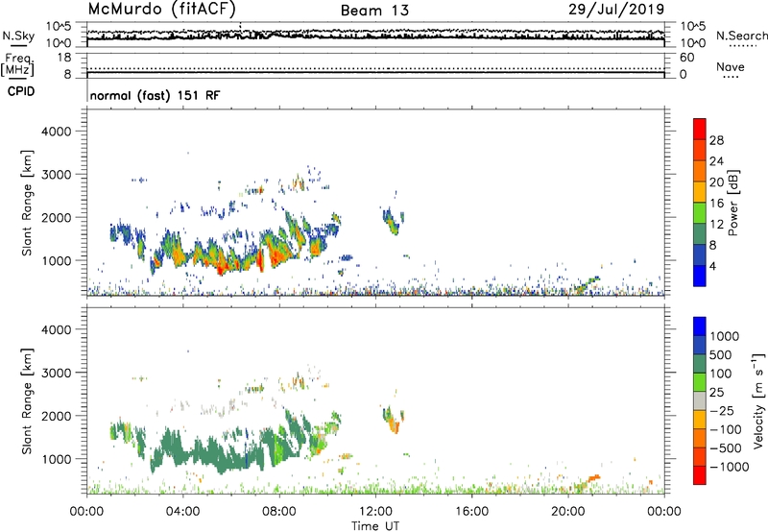
Task: Click the "Slant Range [km]" label of power panel
Action: tap(27, 203)
